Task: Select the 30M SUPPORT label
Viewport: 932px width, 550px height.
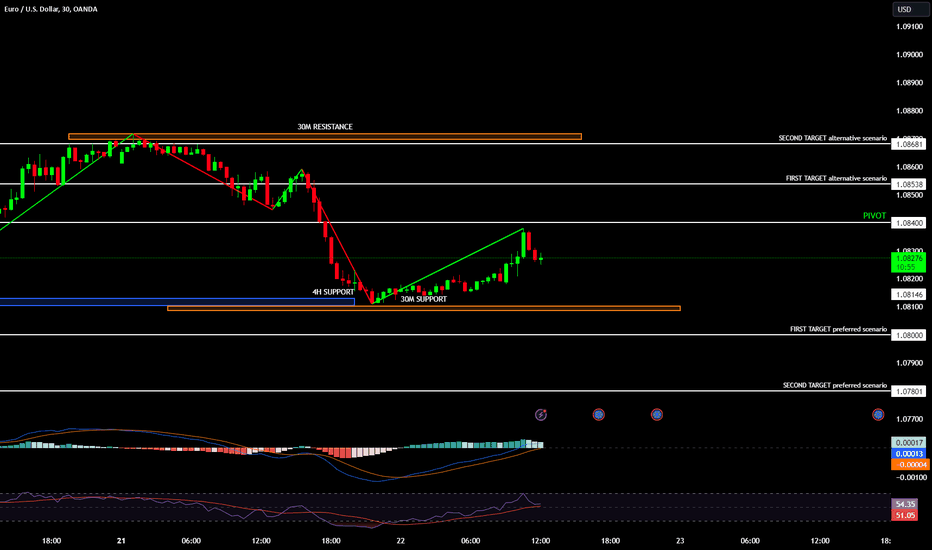Action: 423,299
